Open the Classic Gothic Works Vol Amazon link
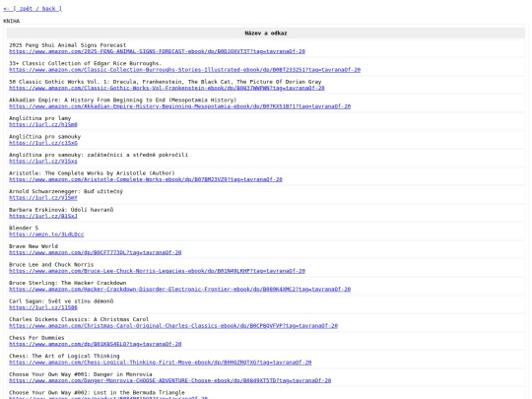532x399 pixels. click(x=166, y=88)
